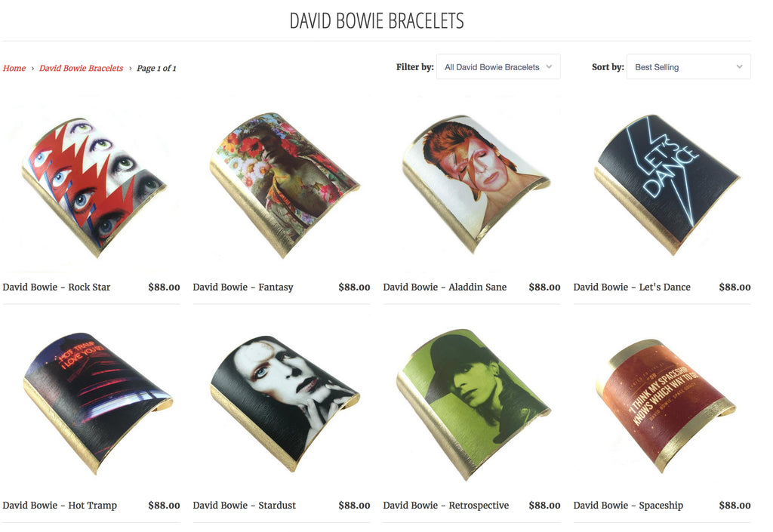Open the David Bowie - Fantasy title

[243, 288]
